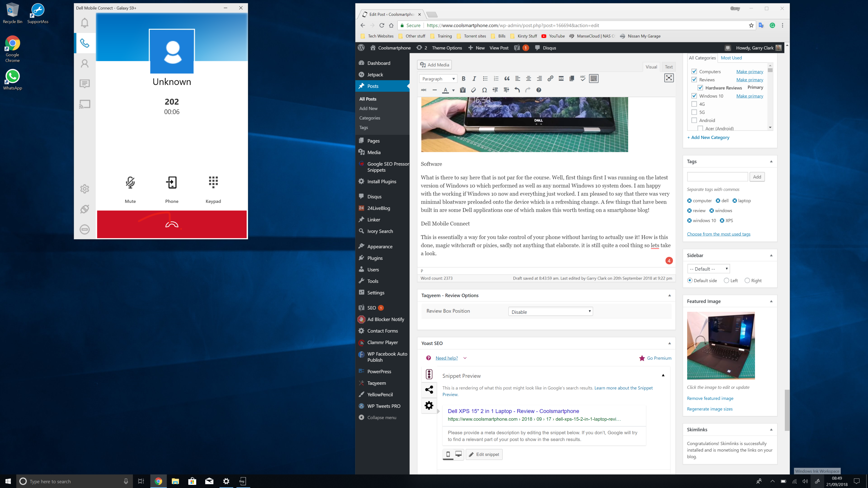Open Microsoft Store from the taskbar
Image resolution: width=868 pixels, height=488 pixels.
pos(192,481)
